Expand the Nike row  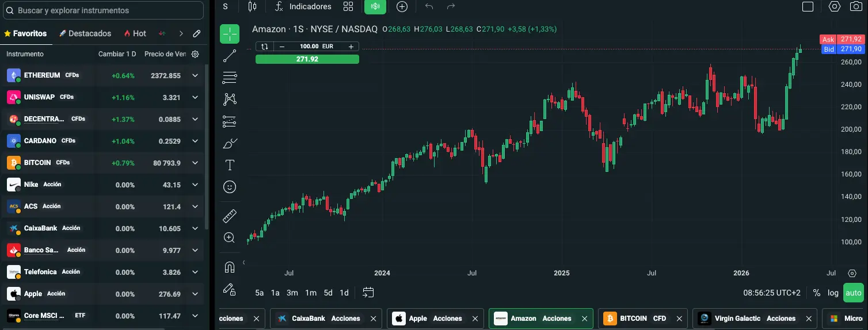point(195,185)
